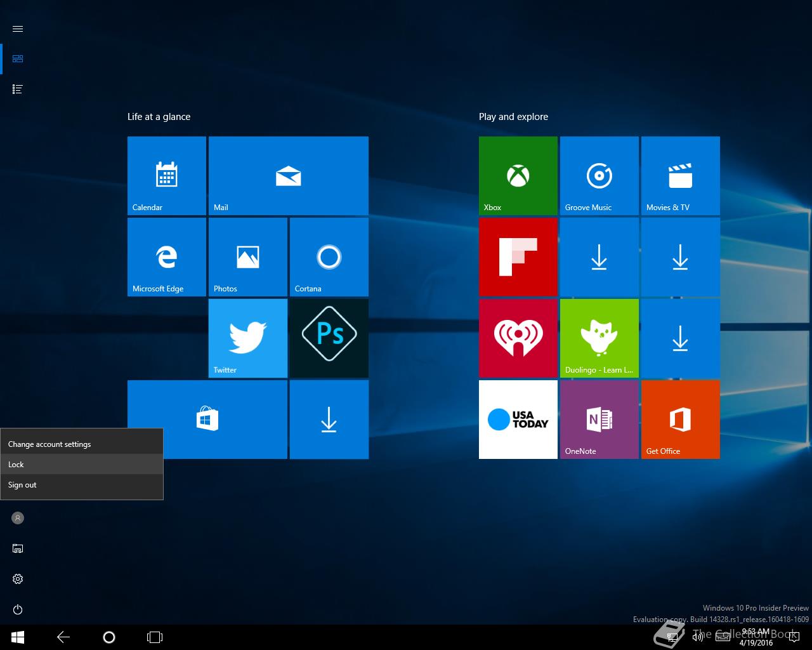The height and width of the screenshot is (650, 812).
Task: Click the Life at a glance group title
Action: (x=159, y=117)
